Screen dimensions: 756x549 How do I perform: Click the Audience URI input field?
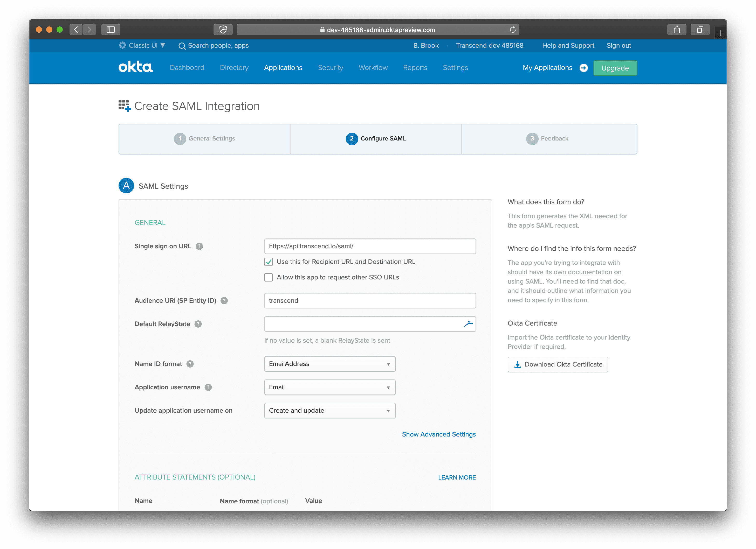coord(370,300)
